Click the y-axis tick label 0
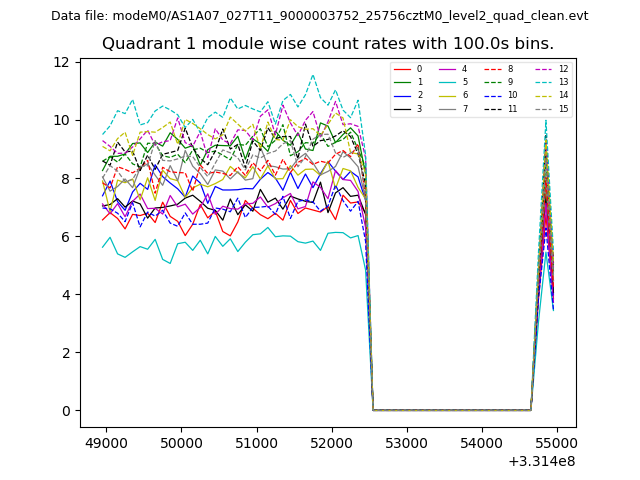Screen dimensions: 640x480 coord(65,411)
